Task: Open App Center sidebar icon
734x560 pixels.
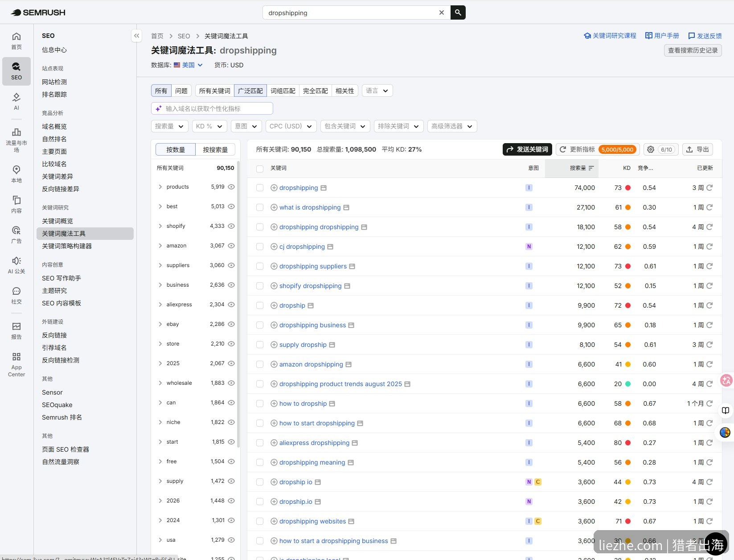Action: (16, 364)
